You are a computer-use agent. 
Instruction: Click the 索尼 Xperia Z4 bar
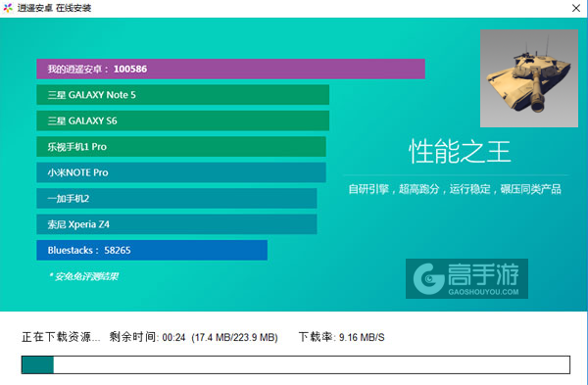pyautogui.click(x=176, y=224)
